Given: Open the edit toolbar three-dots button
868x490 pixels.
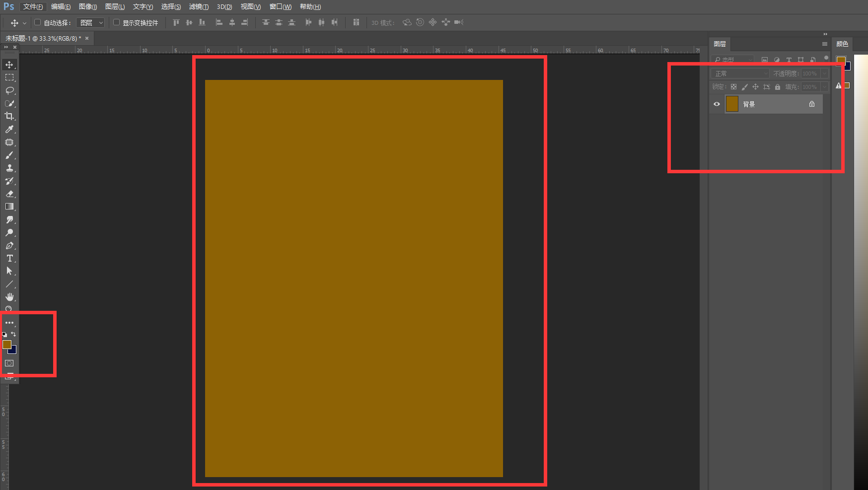Looking at the screenshot, I should [9, 323].
